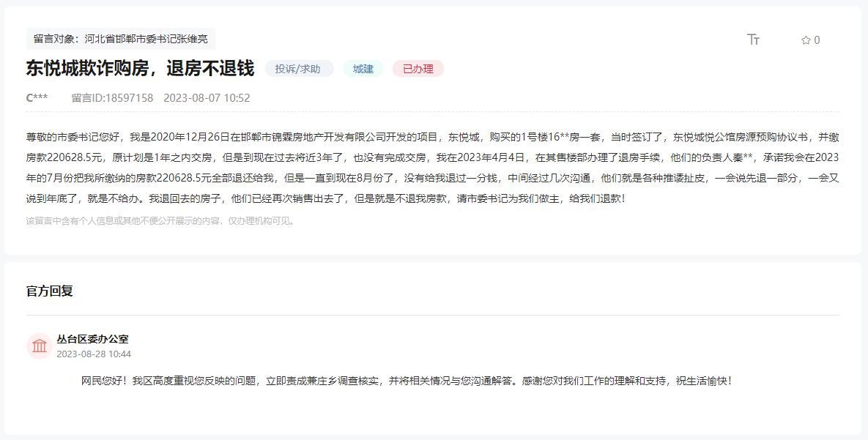
Task: Click the government building avatar icon
Action: tap(40, 346)
